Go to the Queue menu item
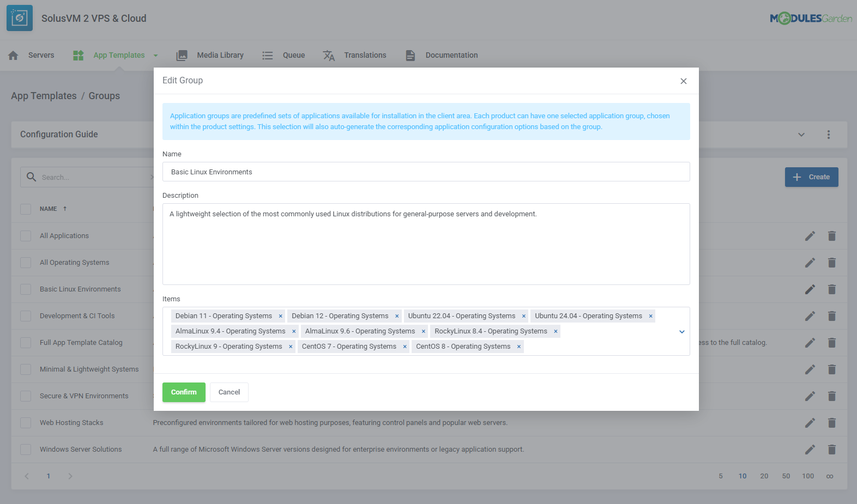This screenshot has height=504, width=857. (x=293, y=56)
